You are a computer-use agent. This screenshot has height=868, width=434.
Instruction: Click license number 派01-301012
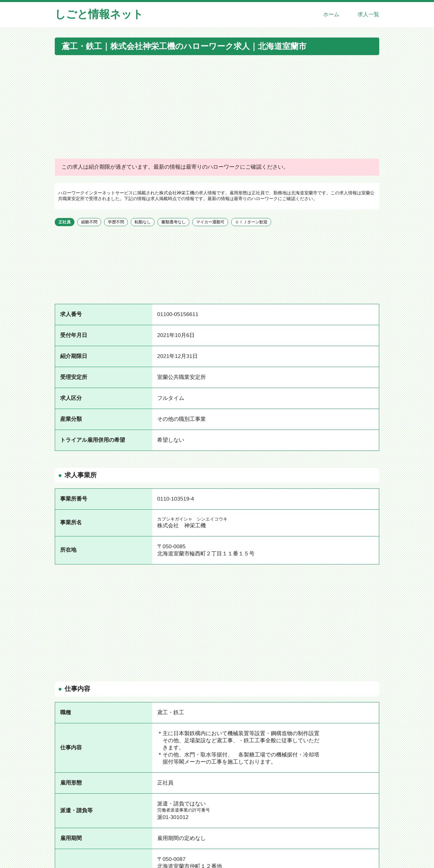[173, 817]
